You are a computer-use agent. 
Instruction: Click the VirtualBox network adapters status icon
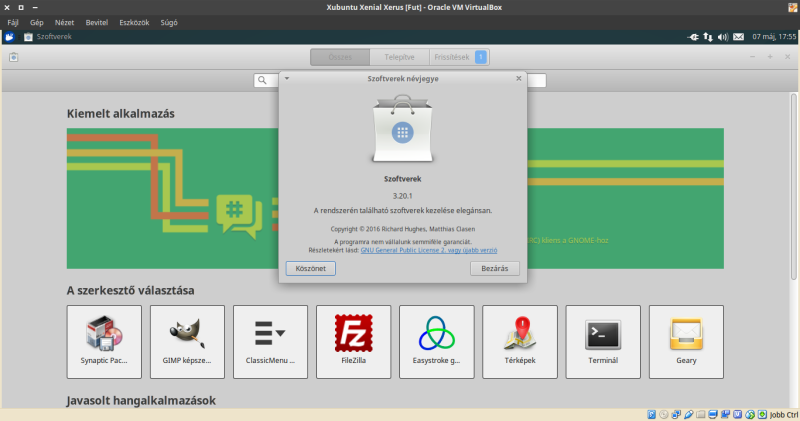tap(676, 414)
